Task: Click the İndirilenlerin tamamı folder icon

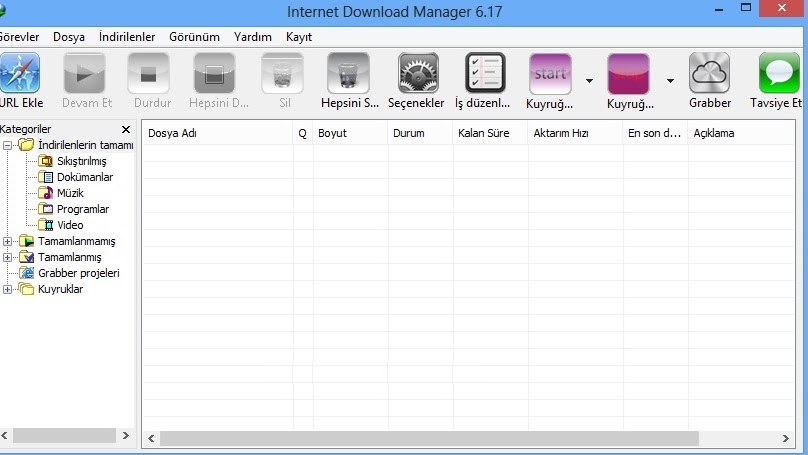Action: (x=27, y=145)
